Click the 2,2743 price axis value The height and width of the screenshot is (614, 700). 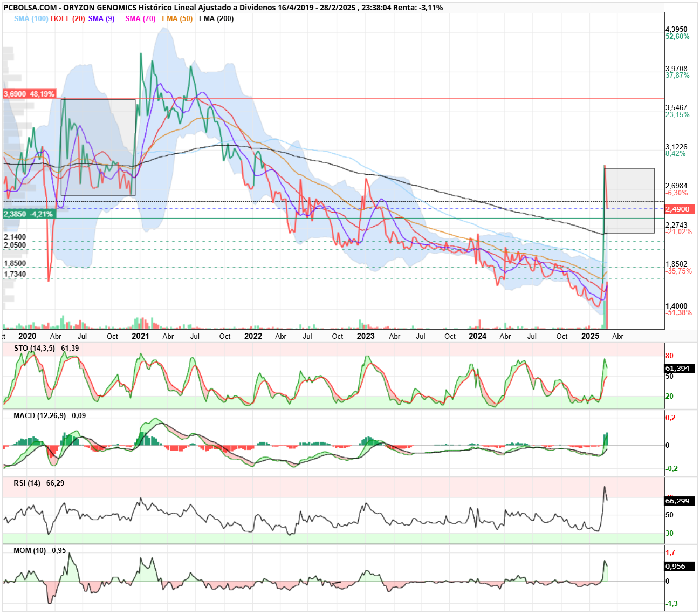pyautogui.click(x=676, y=225)
